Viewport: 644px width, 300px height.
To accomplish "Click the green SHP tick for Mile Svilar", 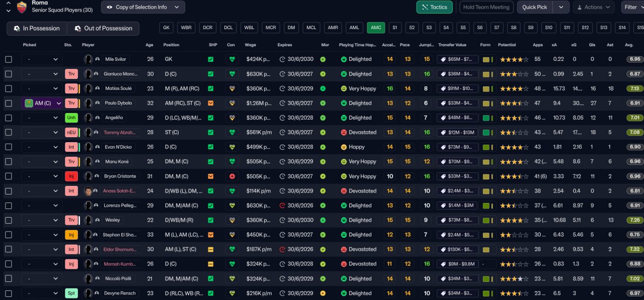I will tap(211, 59).
